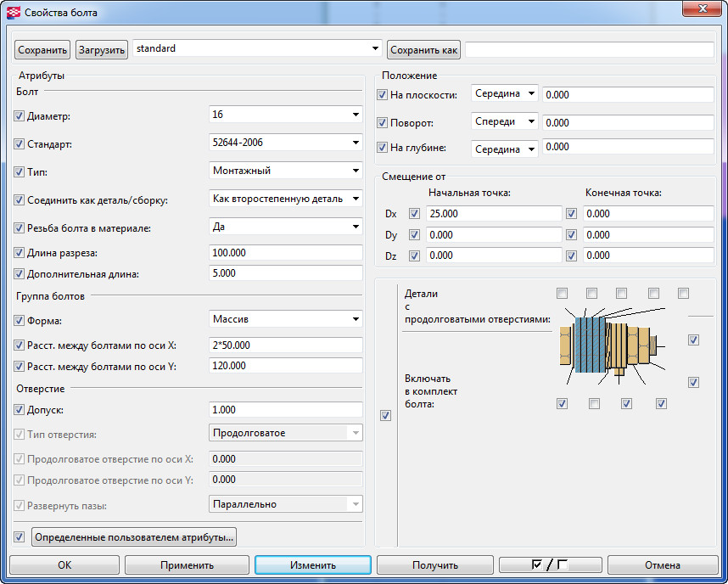The width and height of the screenshot is (728, 584).
Task: Click the Дополнительная длина input field
Action: (x=286, y=273)
